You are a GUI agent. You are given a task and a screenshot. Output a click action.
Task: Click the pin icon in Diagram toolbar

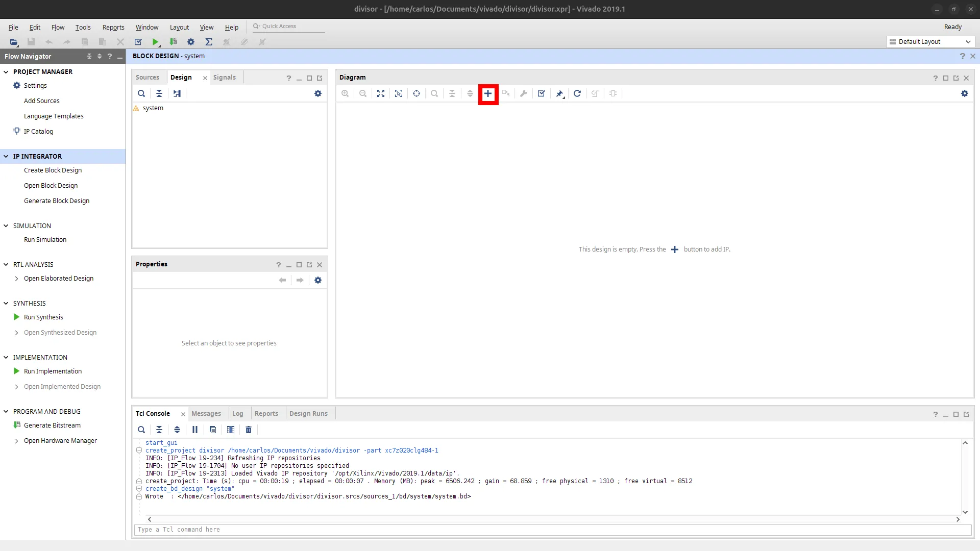pyautogui.click(x=560, y=93)
